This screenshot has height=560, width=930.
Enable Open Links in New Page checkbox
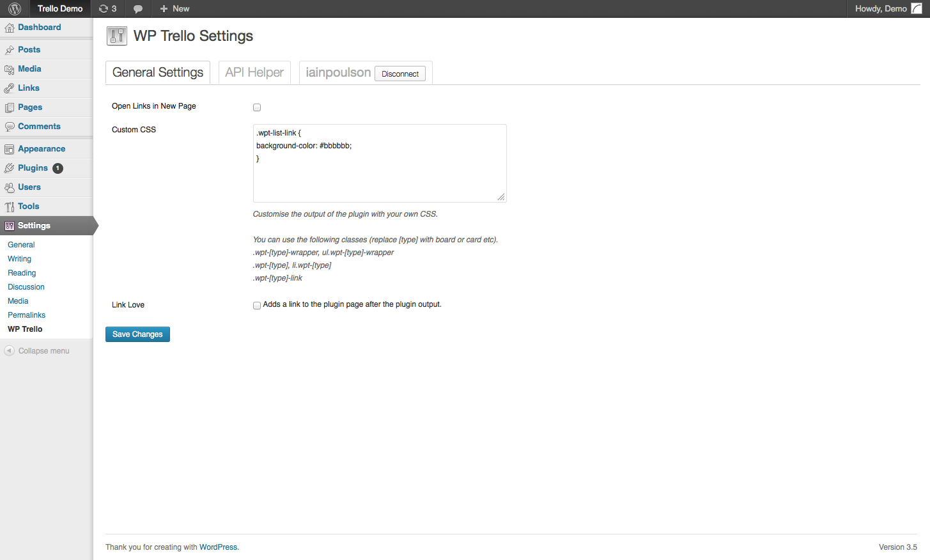[257, 107]
